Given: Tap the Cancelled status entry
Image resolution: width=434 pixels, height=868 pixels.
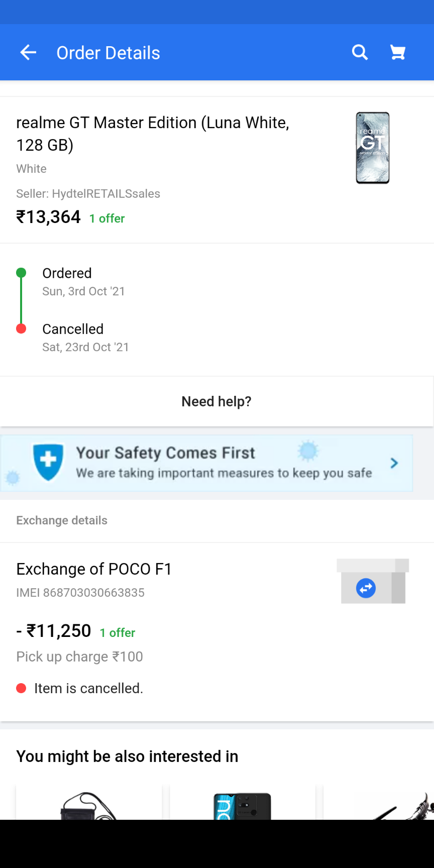Looking at the screenshot, I should 73,329.
